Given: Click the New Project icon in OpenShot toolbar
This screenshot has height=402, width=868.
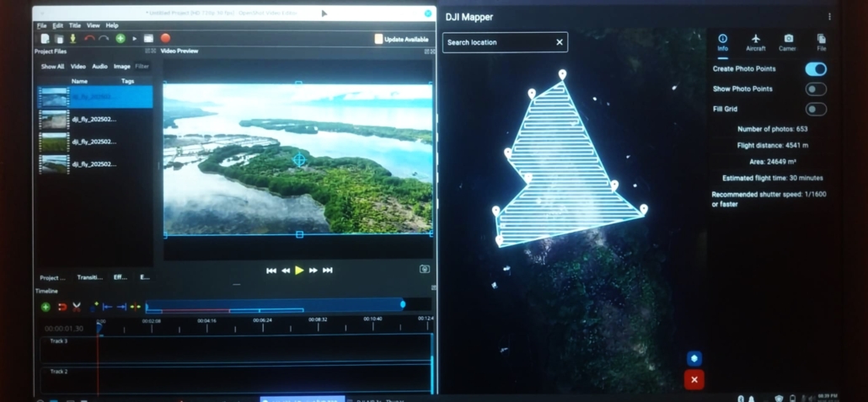Looking at the screenshot, I should pos(45,39).
